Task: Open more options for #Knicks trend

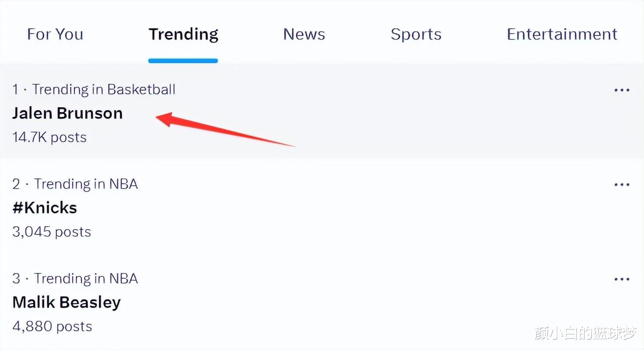Action: pyautogui.click(x=622, y=185)
